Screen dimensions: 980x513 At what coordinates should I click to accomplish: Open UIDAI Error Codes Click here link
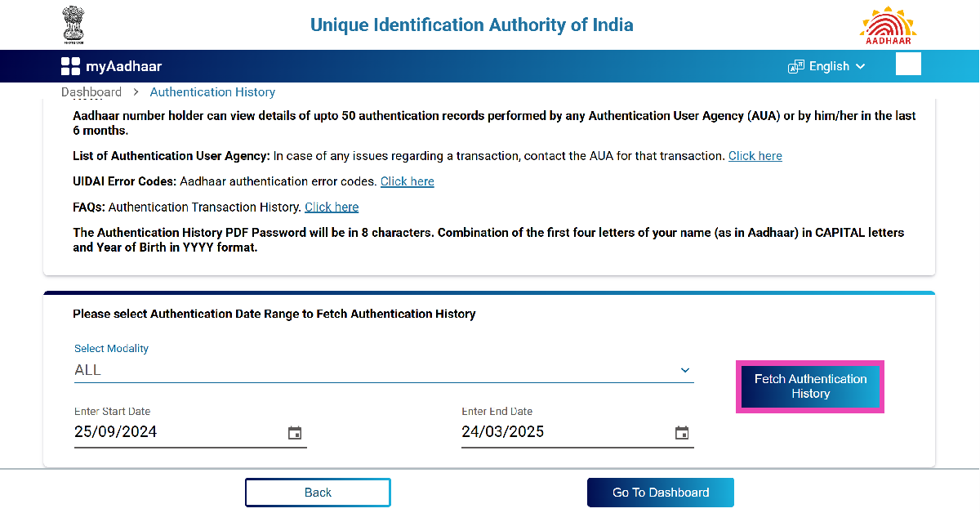(407, 181)
